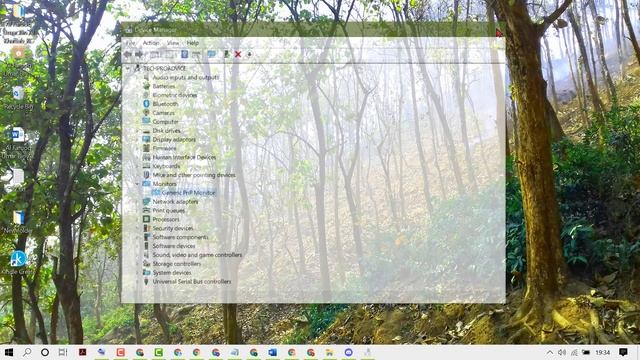Image resolution: width=640 pixels, height=360 pixels.
Task: Select Human Interface Devices category
Action: [184, 157]
